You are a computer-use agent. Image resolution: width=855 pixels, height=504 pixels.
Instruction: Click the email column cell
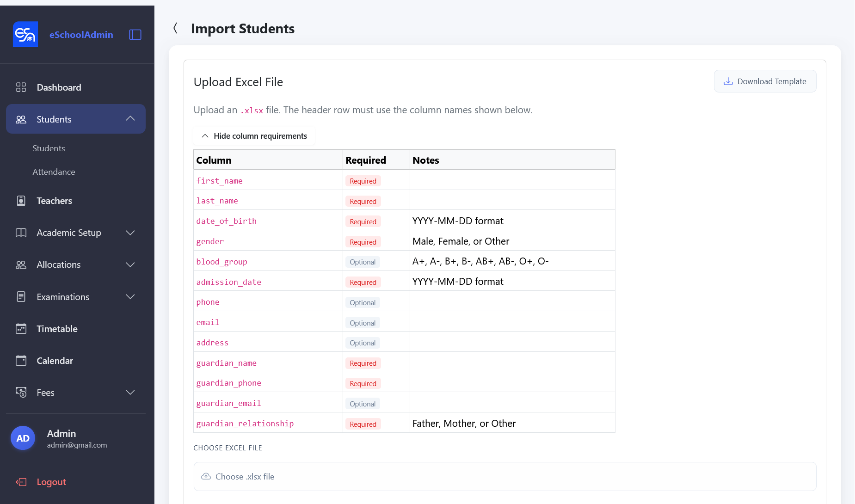[268, 322]
